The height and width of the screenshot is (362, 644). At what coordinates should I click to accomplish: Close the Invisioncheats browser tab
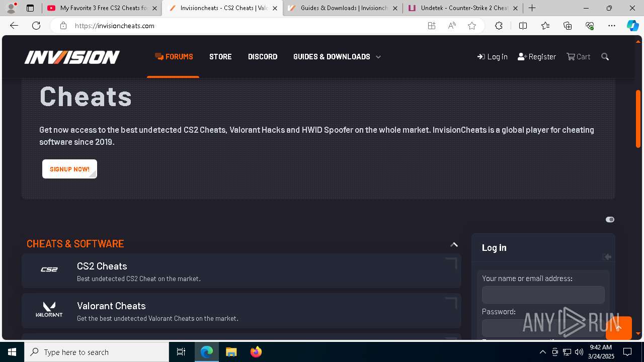[x=275, y=8]
